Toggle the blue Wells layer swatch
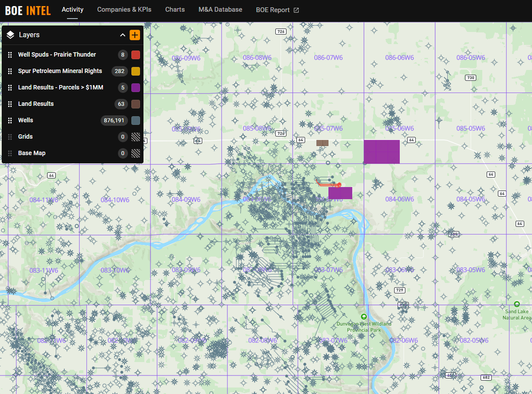The image size is (532, 394). 135,121
